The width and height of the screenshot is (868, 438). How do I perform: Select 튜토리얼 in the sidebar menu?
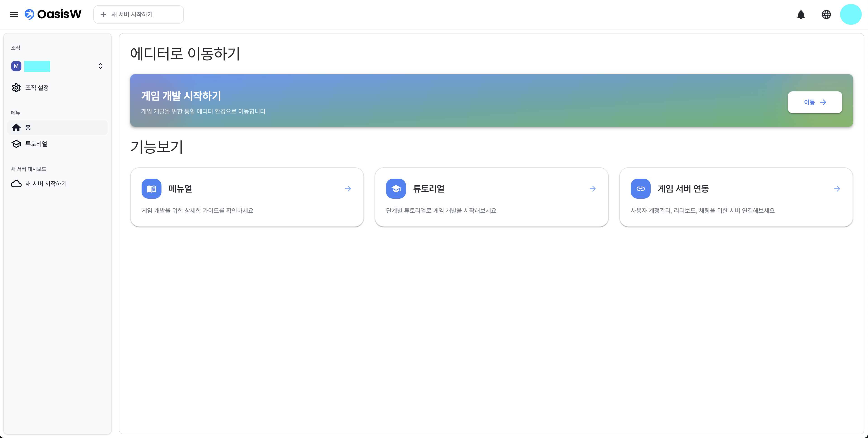36,144
